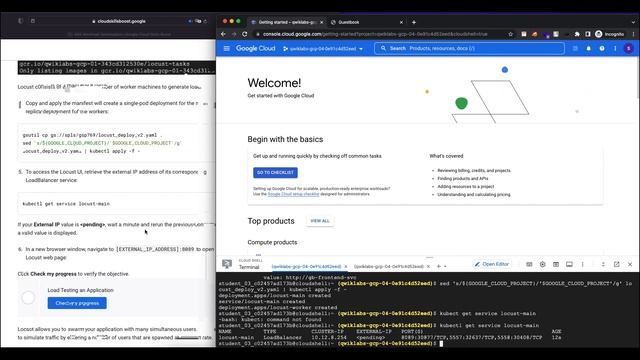
Task: Click the Cloud Shell session info monitor icon
Action: (569, 264)
